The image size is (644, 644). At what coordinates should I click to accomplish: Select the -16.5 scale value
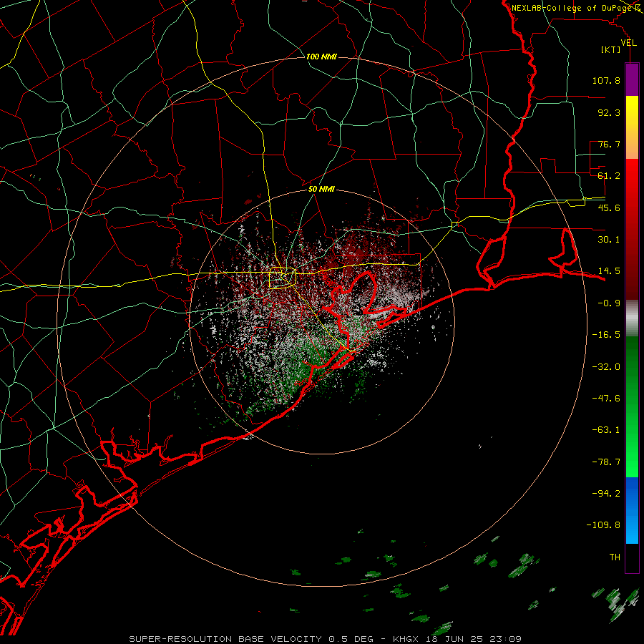(x=606, y=335)
